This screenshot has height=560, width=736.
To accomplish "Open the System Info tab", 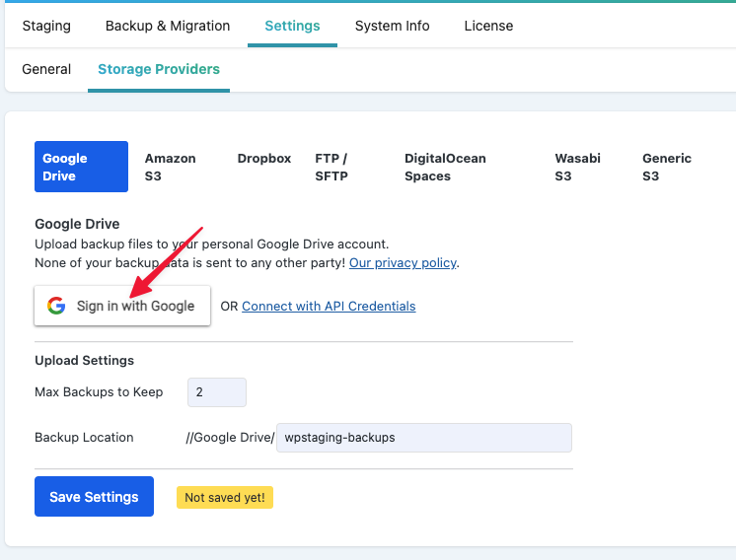I will click(392, 26).
